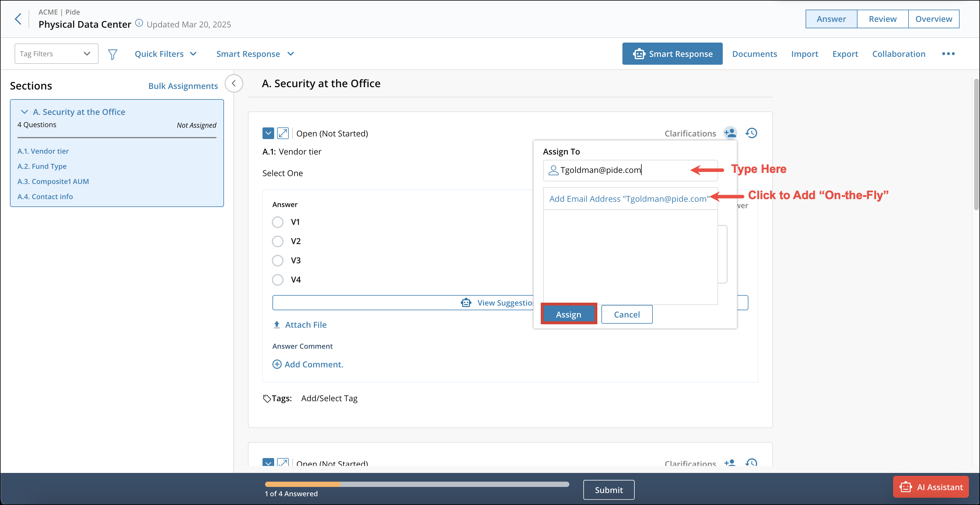This screenshot has width=980, height=505.
Task: Click the Assign button
Action: click(568, 314)
